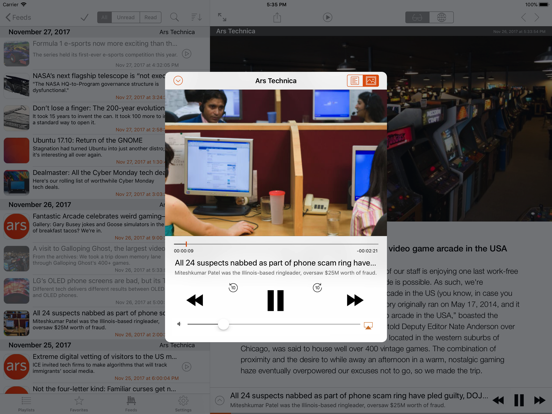The width and height of the screenshot is (552, 414).
Task: Open Favorites tab
Action: click(x=79, y=404)
